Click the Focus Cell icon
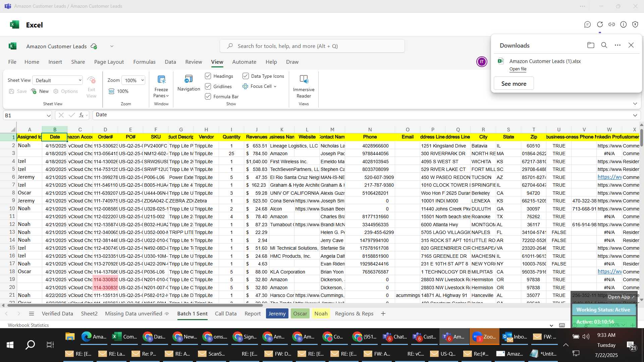 coord(245,86)
